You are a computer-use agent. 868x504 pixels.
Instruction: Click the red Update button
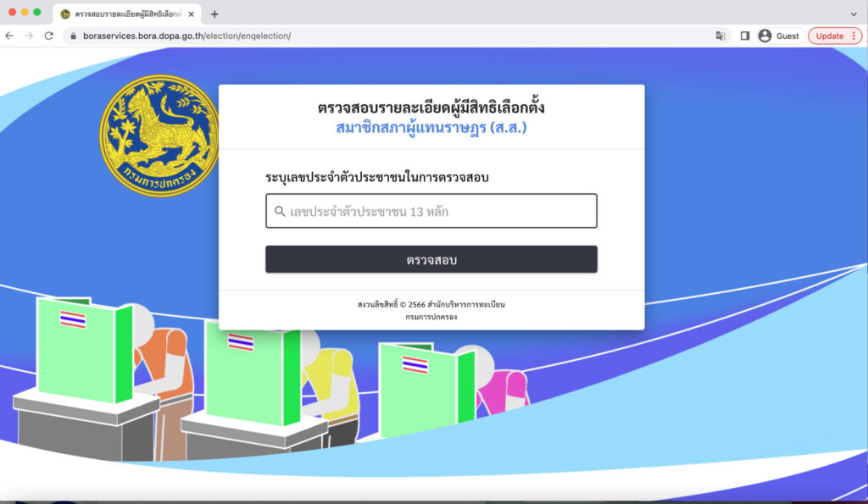click(829, 36)
